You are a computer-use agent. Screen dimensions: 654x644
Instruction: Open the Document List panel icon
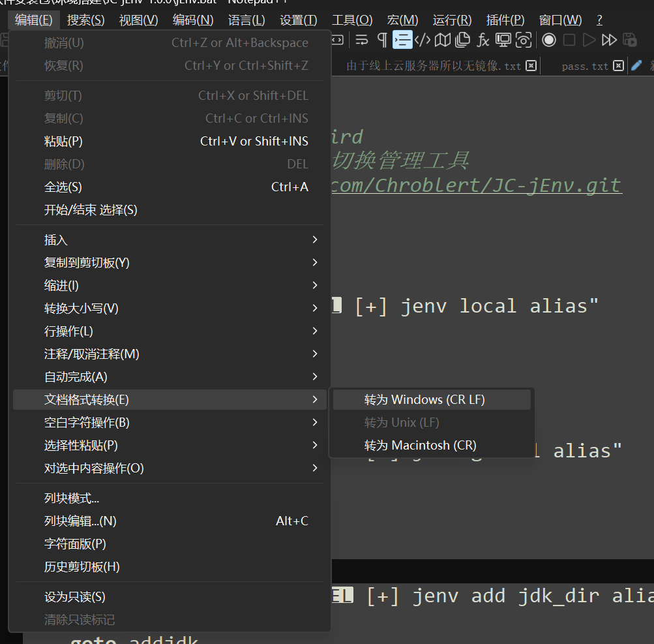462,40
